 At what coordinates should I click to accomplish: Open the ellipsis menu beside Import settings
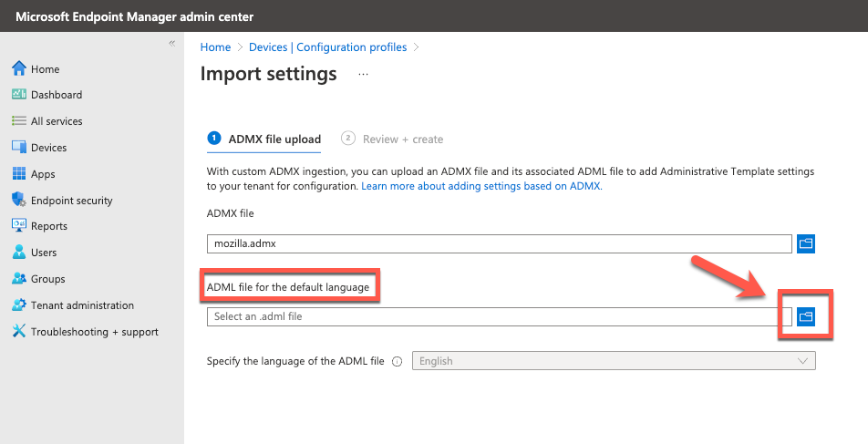tap(363, 74)
